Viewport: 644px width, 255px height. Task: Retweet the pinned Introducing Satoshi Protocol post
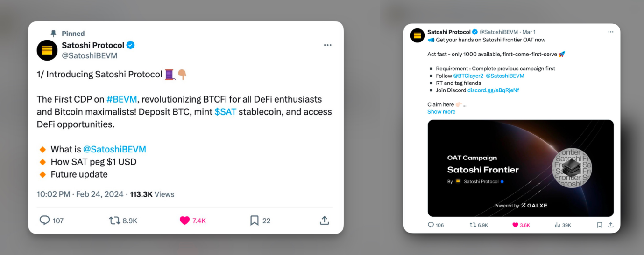click(115, 221)
